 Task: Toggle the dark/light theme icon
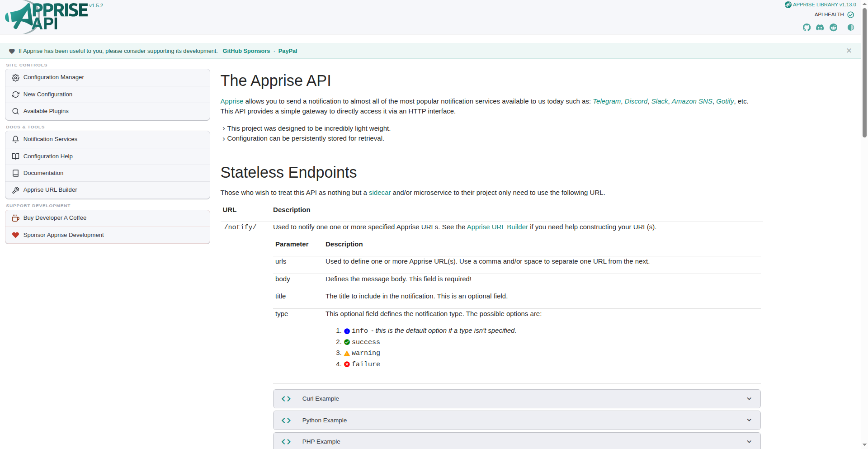click(851, 28)
